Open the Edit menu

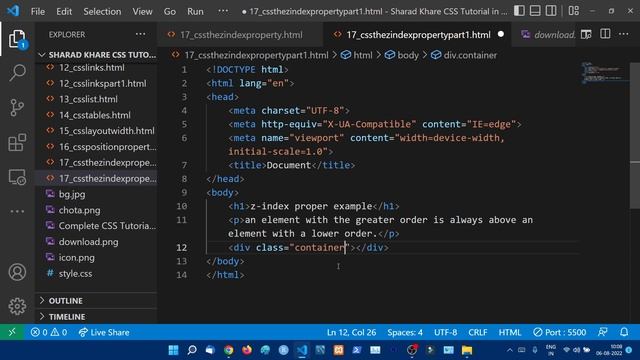[64, 11]
